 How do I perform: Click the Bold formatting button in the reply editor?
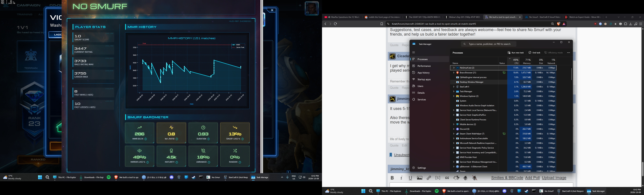[x=392, y=178]
